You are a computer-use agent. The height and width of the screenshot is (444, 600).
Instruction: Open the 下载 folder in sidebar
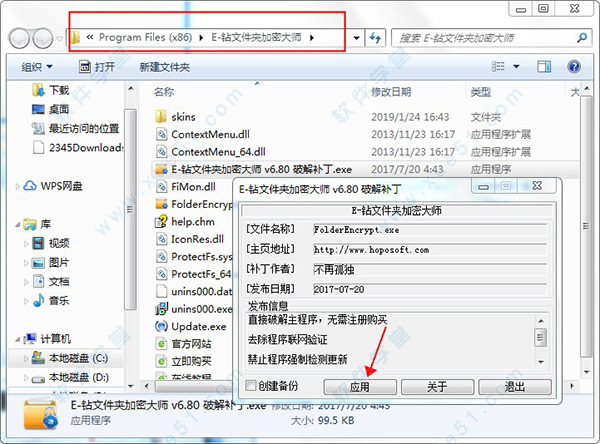click(51, 90)
